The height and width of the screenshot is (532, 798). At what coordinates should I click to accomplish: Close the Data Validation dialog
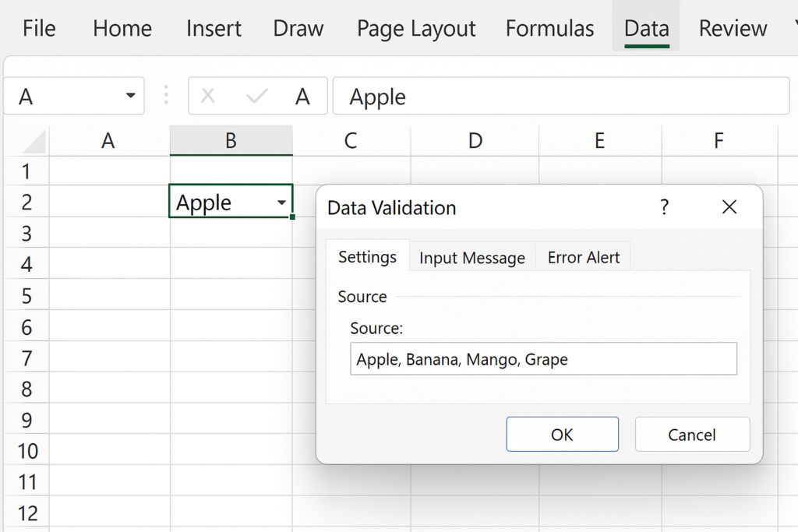pos(729,207)
